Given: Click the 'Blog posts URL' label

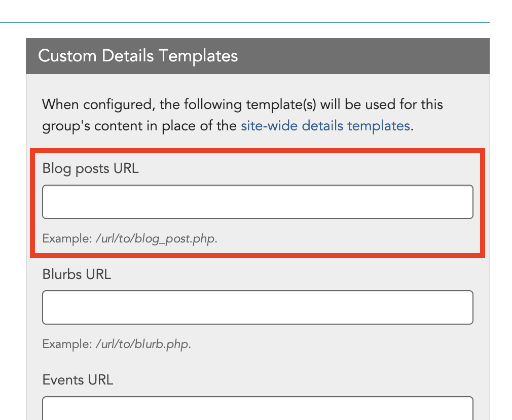Looking at the screenshot, I should 90,168.
